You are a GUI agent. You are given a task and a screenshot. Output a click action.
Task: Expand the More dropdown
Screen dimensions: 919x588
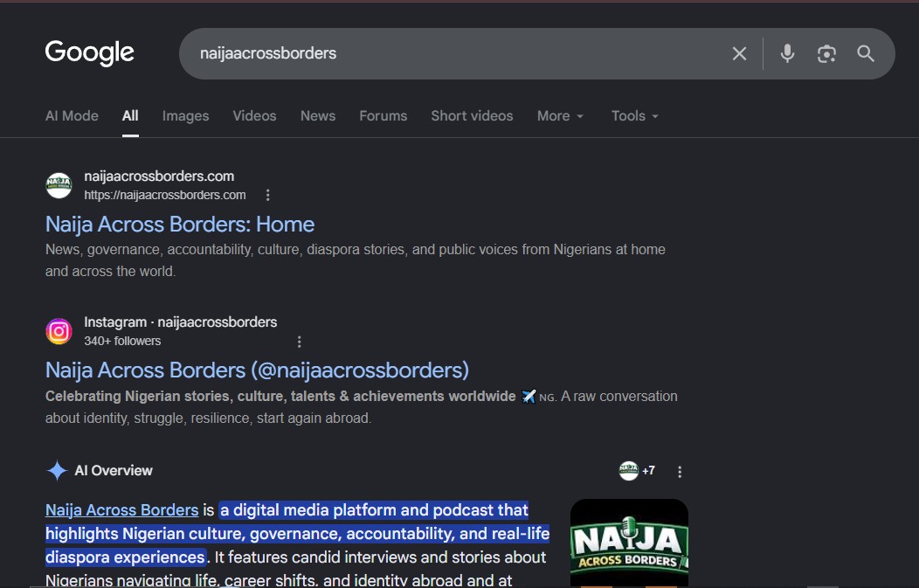560,115
